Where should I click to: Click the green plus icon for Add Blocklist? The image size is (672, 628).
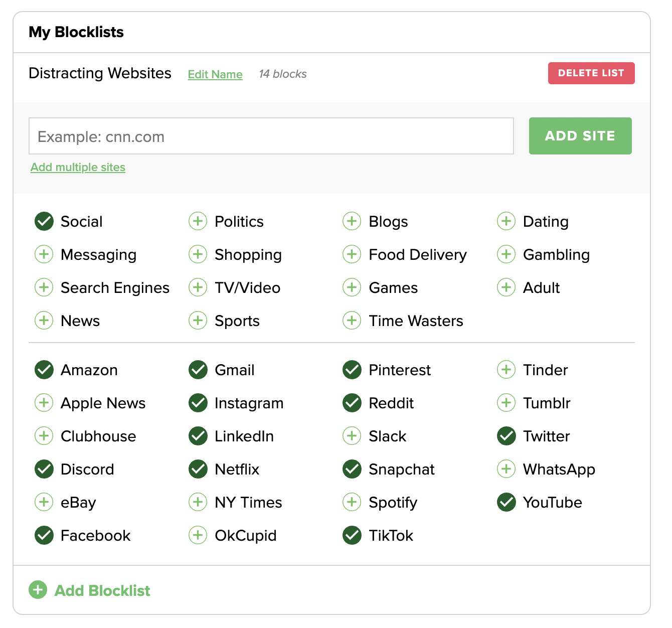tap(38, 590)
